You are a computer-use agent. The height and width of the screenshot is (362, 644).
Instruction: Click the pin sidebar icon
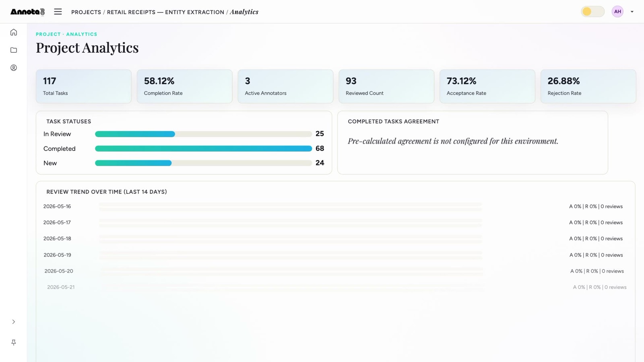(14, 342)
